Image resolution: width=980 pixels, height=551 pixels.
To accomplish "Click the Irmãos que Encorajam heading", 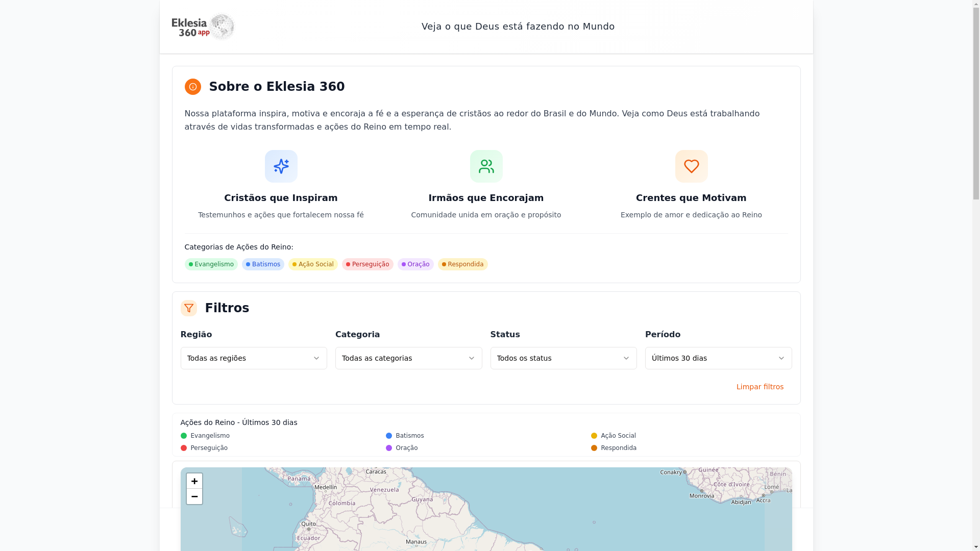I will click(x=486, y=198).
